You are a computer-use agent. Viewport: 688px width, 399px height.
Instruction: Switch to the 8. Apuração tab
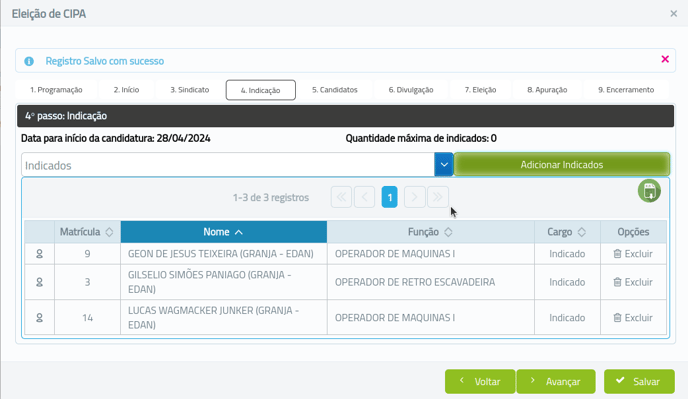pos(547,90)
